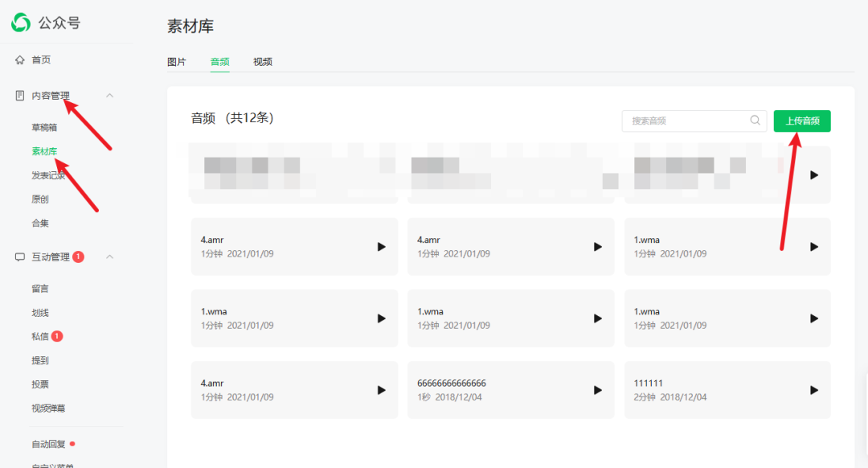This screenshot has width=868, height=468.
Task: Collapse the 互动管理 section chevron
Action: tap(110, 257)
